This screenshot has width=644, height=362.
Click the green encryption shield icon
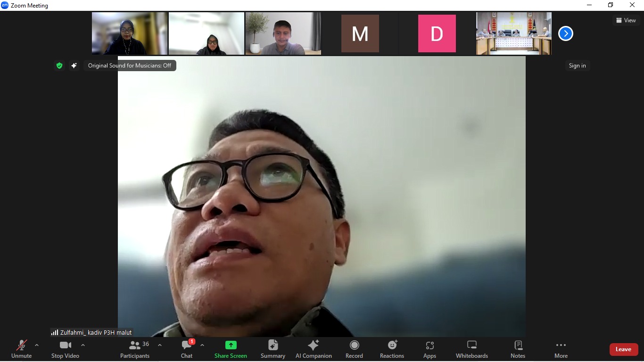click(x=59, y=66)
